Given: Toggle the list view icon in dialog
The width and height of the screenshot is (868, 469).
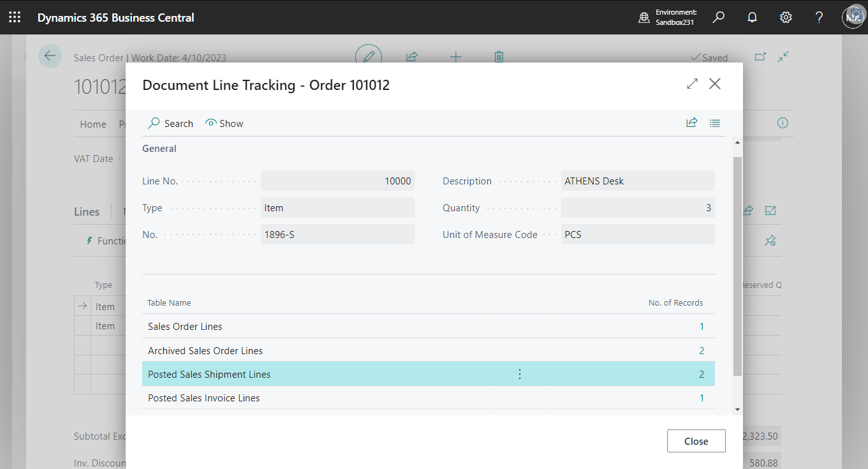Looking at the screenshot, I should tap(715, 123).
